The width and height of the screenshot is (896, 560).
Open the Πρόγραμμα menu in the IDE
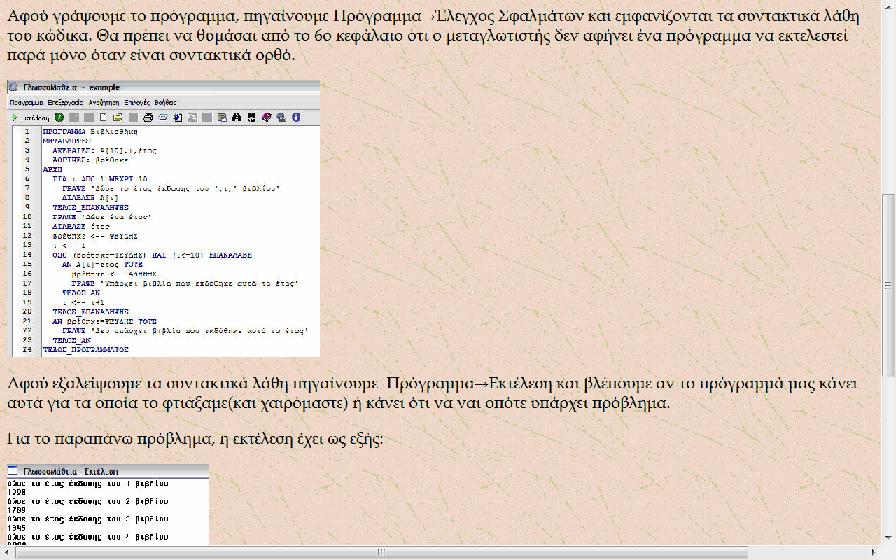[x=26, y=102]
